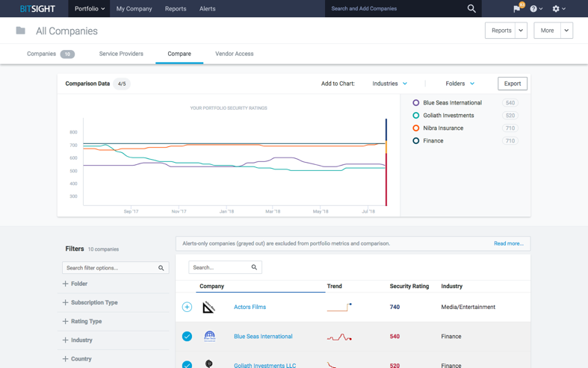Click the notifications flag icon

tap(516, 9)
